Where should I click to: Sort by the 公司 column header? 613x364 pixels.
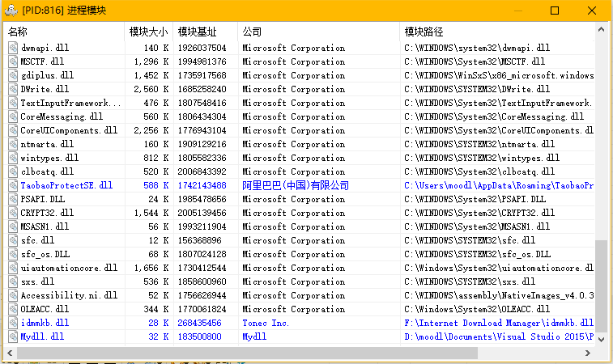tap(318, 32)
